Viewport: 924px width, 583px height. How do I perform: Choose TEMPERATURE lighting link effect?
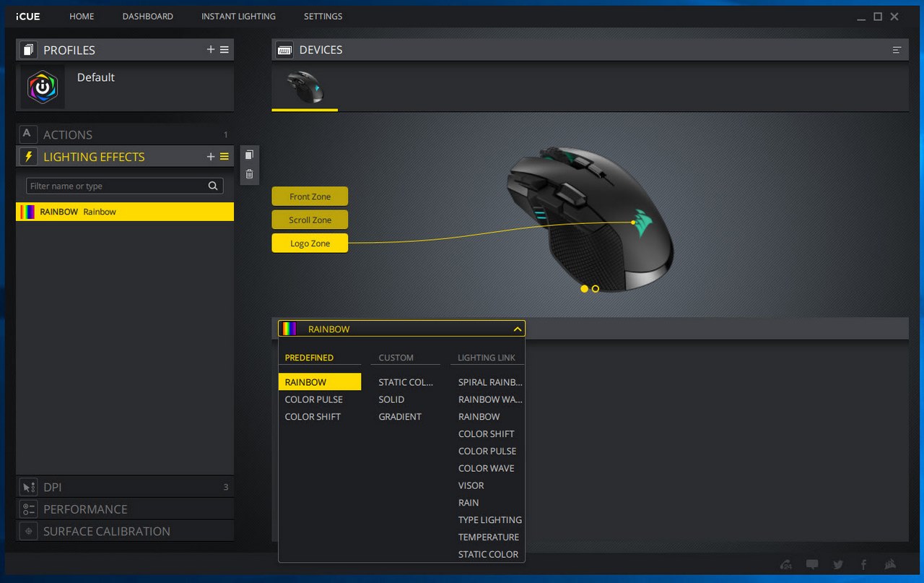pyautogui.click(x=490, y=537)
